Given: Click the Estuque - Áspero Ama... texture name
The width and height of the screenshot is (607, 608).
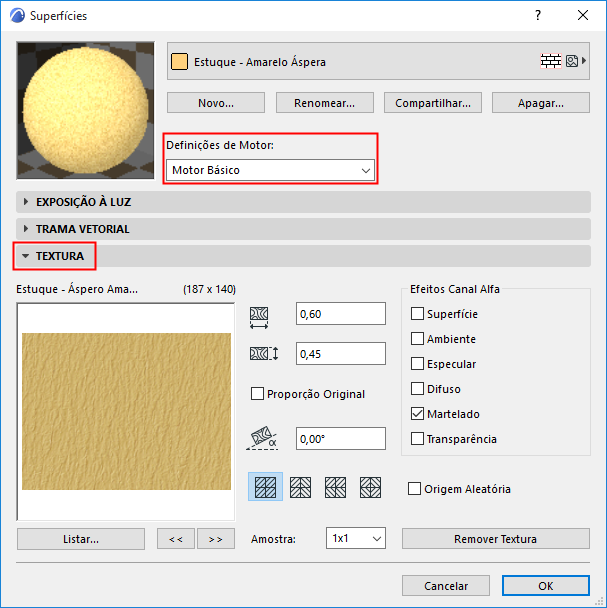Looking at the screenshot, I should coord(77,289).
